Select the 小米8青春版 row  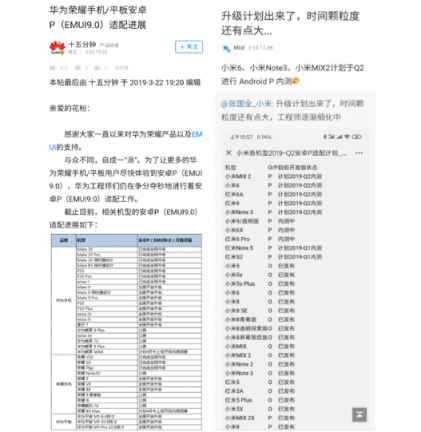click(260, 320)
